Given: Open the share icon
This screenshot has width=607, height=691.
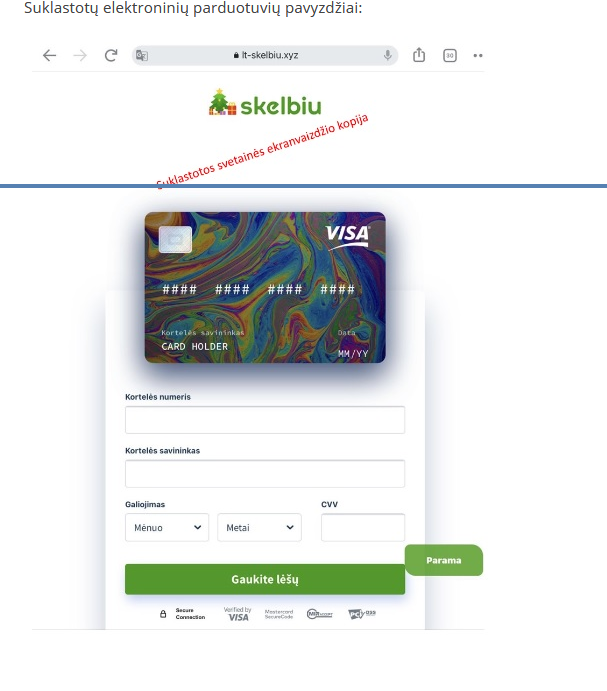Looking at the screenshot, I should [419, 55].
